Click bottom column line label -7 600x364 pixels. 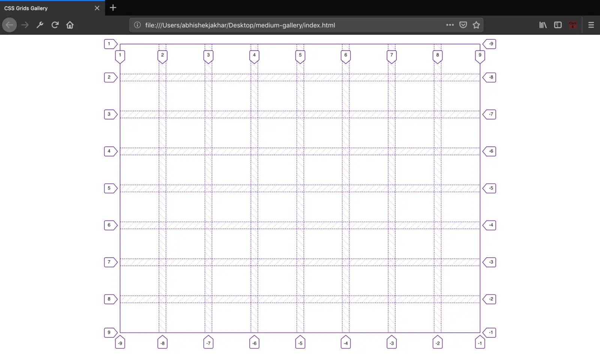click(208, 342)
